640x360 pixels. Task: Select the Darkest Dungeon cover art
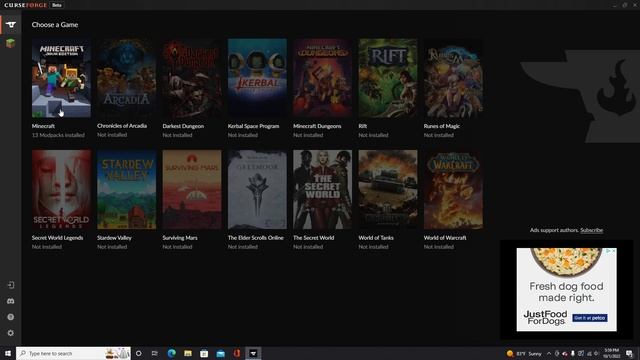tap(192, 78)
